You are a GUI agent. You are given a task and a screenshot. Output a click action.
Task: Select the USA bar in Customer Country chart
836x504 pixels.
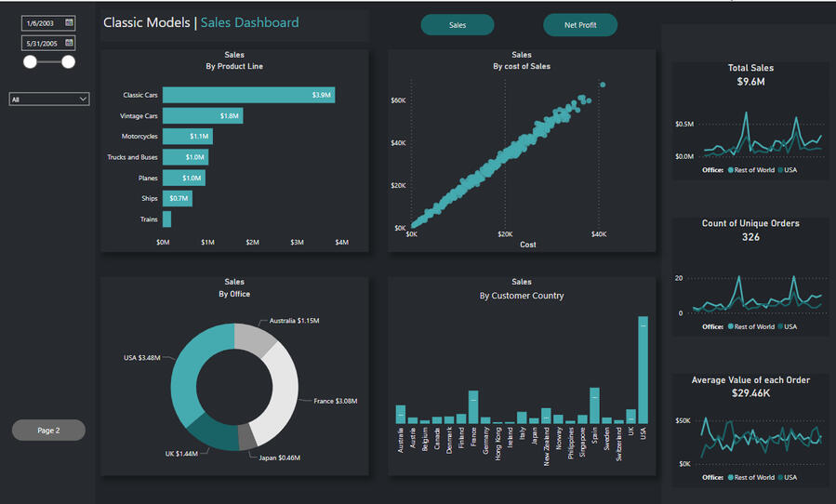(643, 370)
